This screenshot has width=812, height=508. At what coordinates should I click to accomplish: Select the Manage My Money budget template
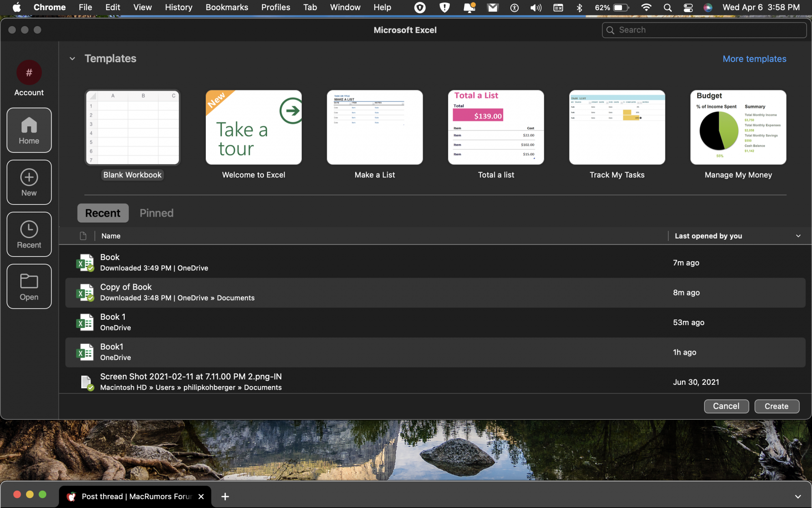738,128
